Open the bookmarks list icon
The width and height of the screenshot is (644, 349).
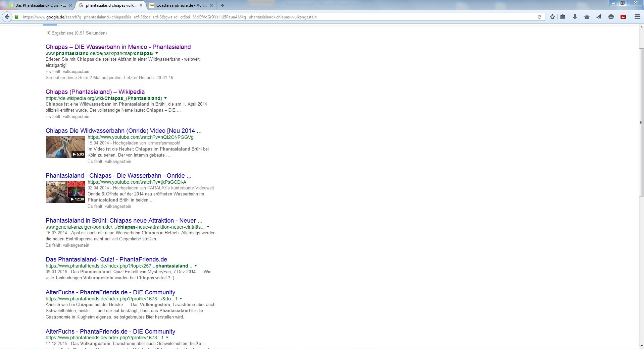(x=563, y=17)
